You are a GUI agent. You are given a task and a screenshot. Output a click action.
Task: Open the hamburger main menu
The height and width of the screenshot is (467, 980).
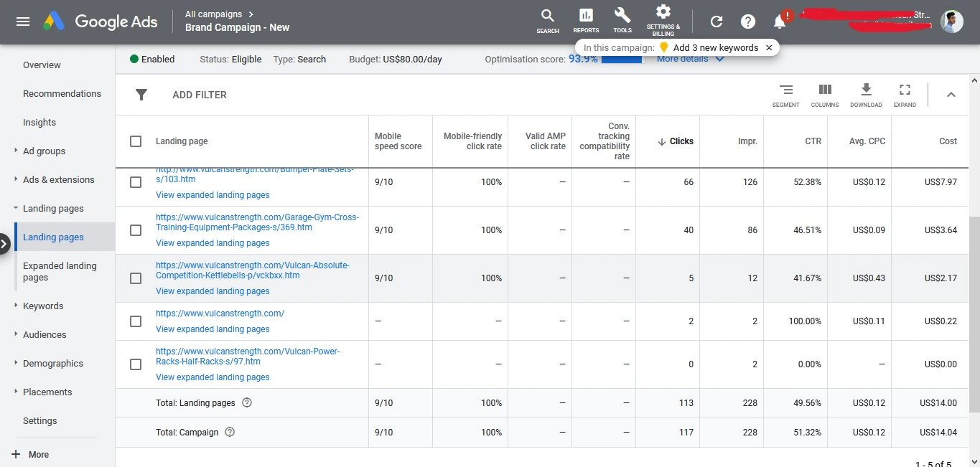[23, 22]
